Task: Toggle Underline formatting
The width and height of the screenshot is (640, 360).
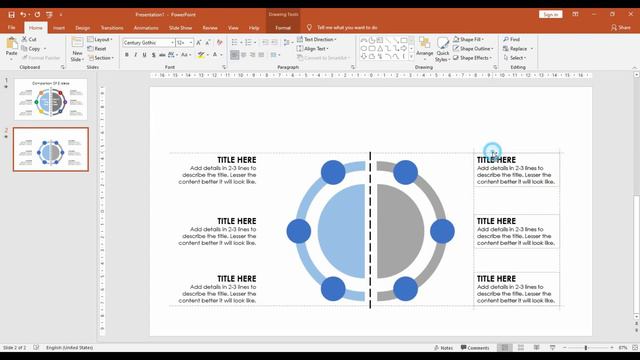Action: [144, 55]
